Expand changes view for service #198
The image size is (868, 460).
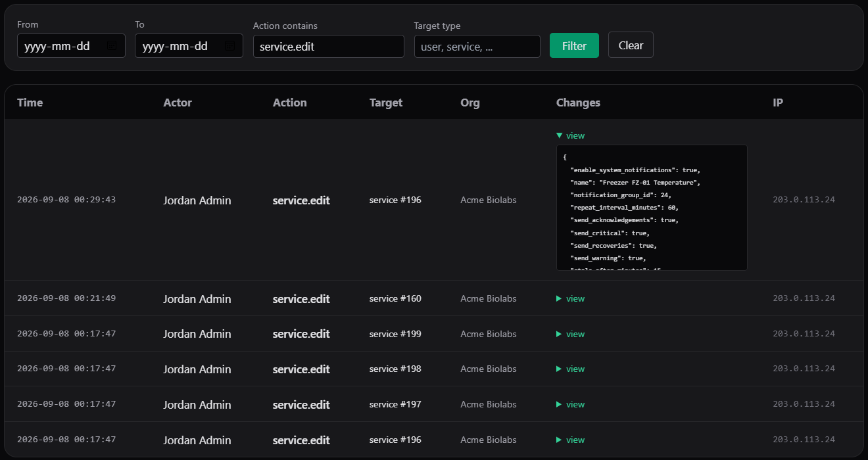[570, 369]
